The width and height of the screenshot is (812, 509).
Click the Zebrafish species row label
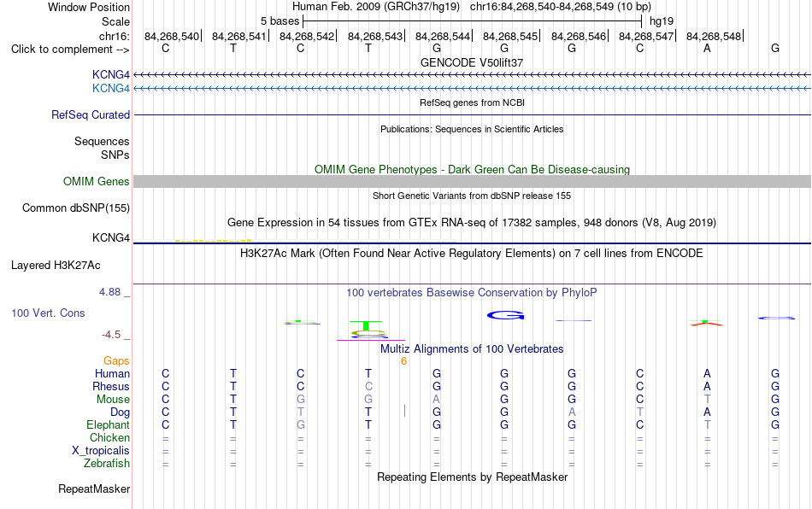click(107, 463)
